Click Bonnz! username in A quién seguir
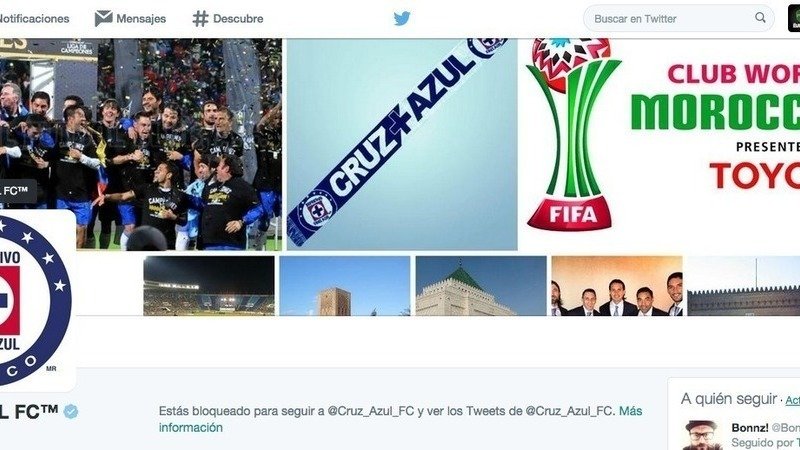Screen dimensions: 800x450 749,428
